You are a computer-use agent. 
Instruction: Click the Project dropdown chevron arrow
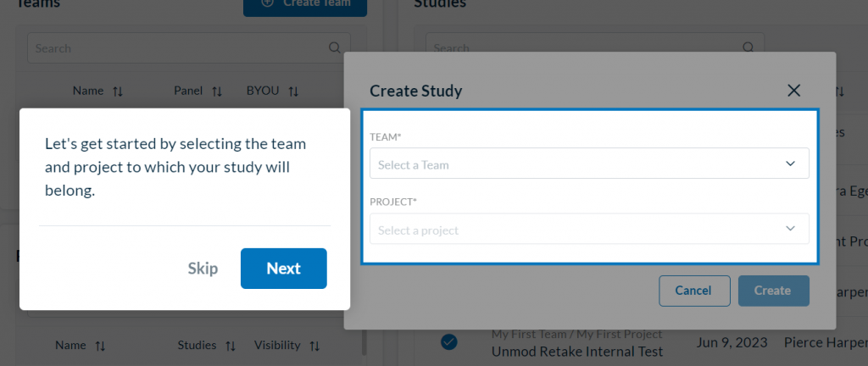pos(790,230)
